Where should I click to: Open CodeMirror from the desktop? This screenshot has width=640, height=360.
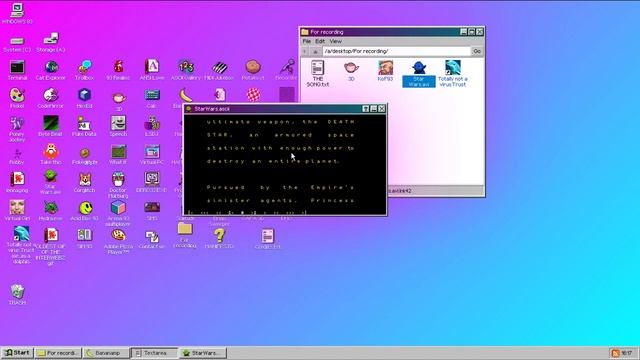point(51,98)
